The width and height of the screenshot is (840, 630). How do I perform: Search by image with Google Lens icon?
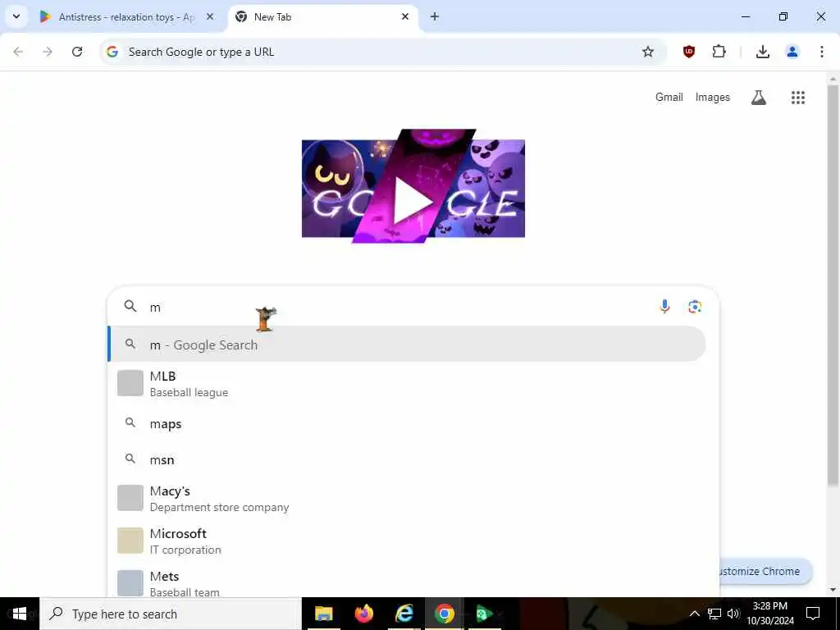(x=695, y=307)
